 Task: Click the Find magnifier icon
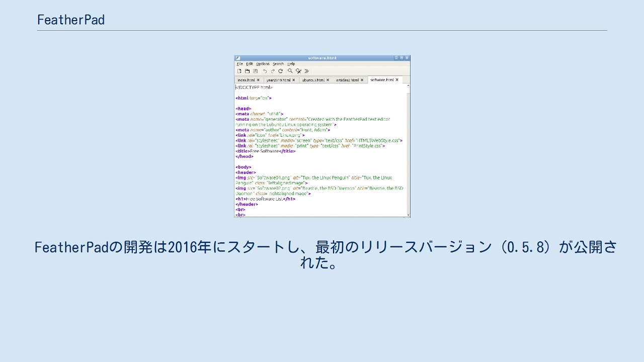pos(290,71)
